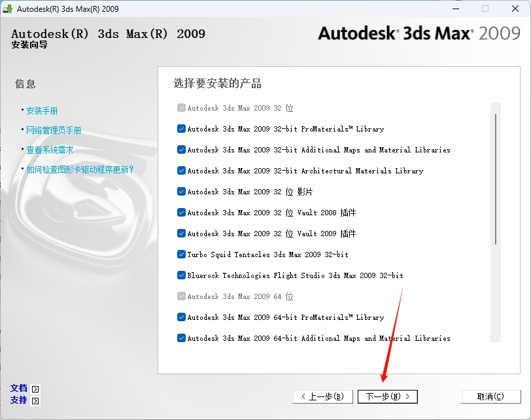Viewport: 531px width, 420px height.
Task: Open 如何检查图形卡驱动程序更新 help link
Action: [80, 169]
